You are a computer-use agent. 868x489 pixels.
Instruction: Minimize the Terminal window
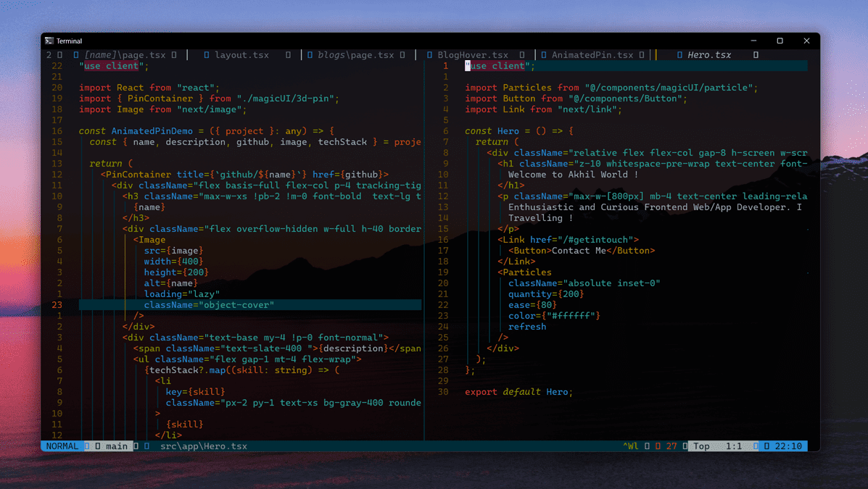tap(753, 41)
